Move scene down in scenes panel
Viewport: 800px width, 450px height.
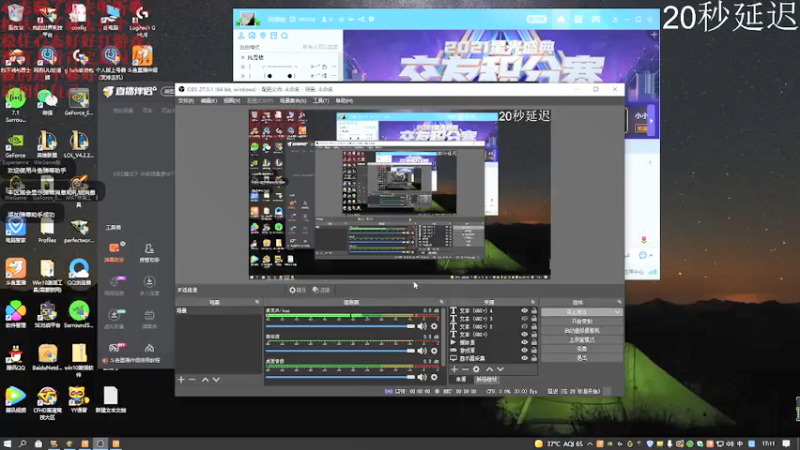coord(216,380)
